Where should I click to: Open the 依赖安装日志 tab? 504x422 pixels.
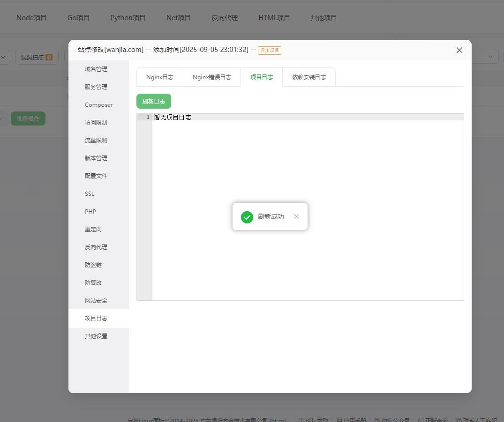[309, 77]
